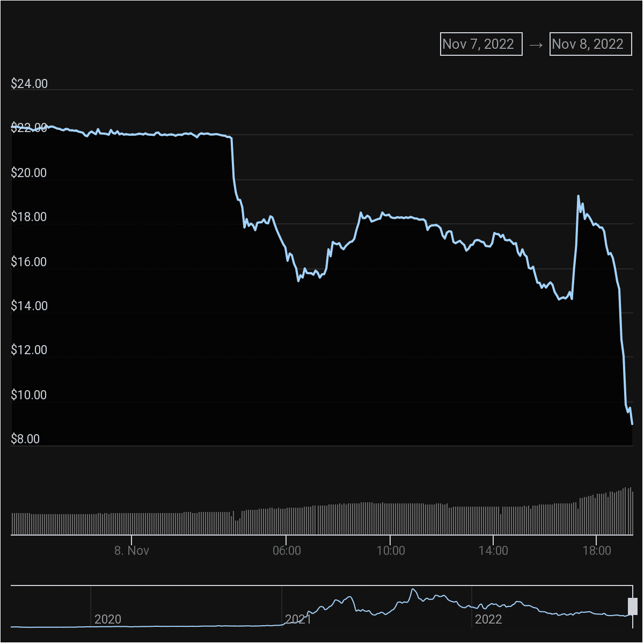Click the highest peak in the navigator chart
This screenshot has height=644, width=644.
click(413, 589)
